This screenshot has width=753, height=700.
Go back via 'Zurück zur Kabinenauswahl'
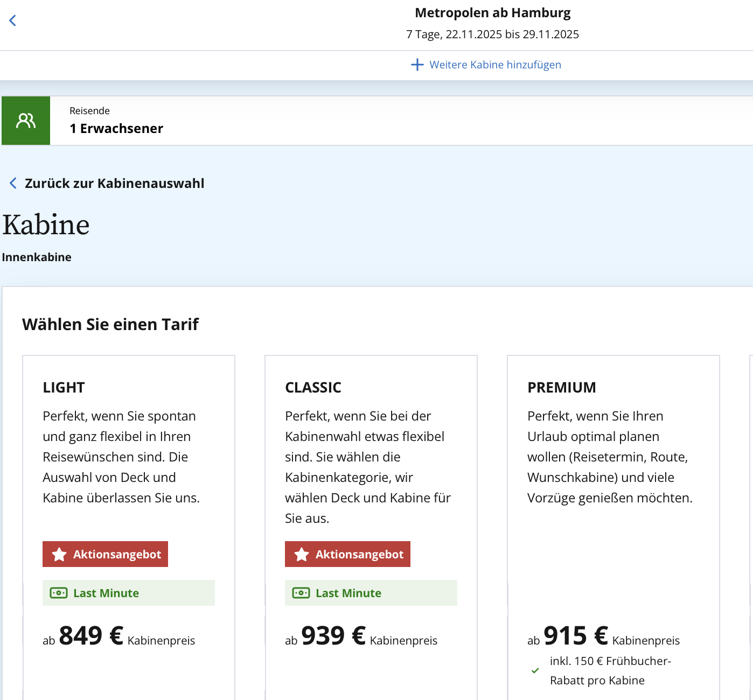114,183
